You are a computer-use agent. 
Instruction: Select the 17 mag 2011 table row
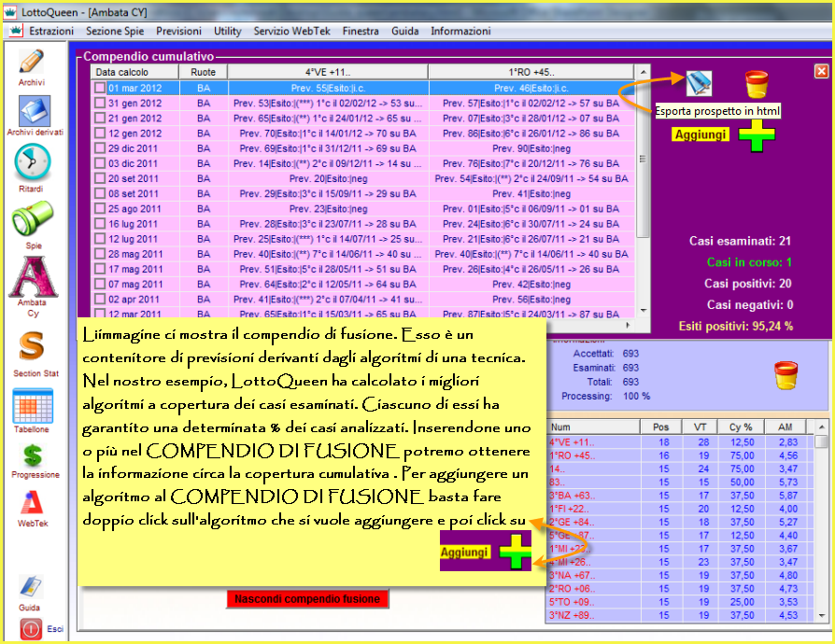(363, 270)
